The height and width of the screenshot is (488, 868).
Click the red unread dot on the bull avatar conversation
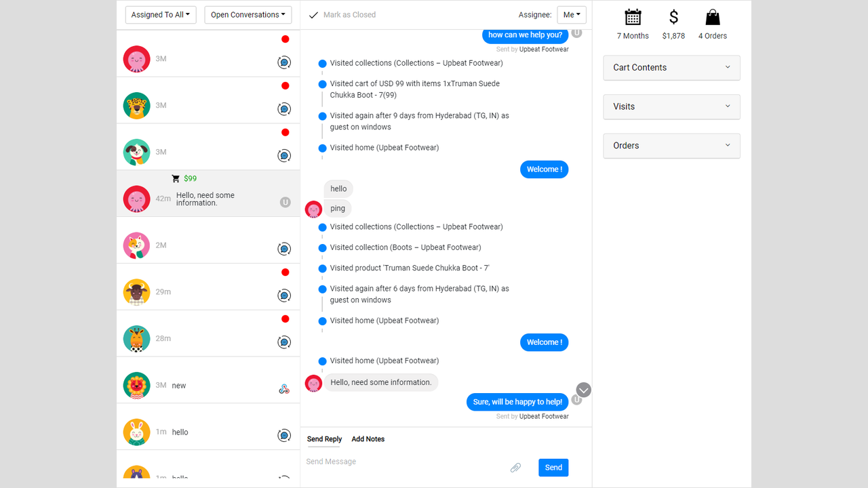coord(285,272)
